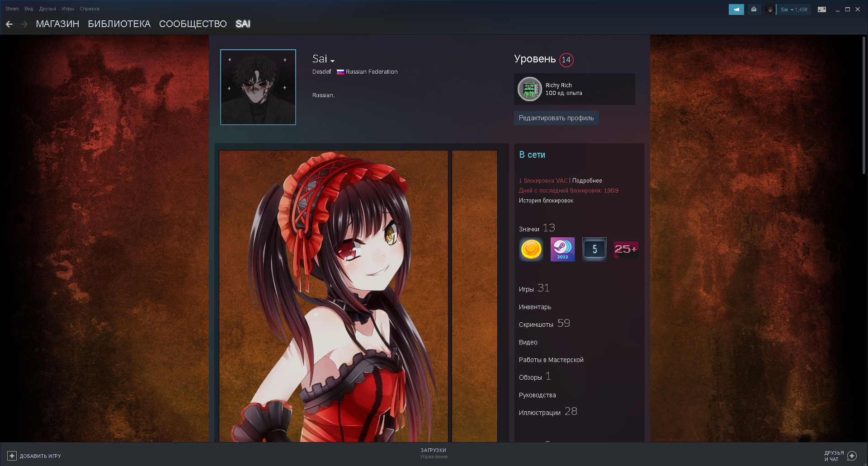Open the narrow side artwork image
868x466 pixels.
click(x=475, y=296)
